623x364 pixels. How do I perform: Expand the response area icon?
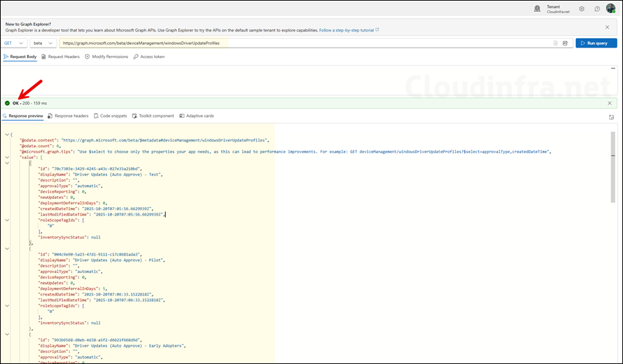click(611, 117)
